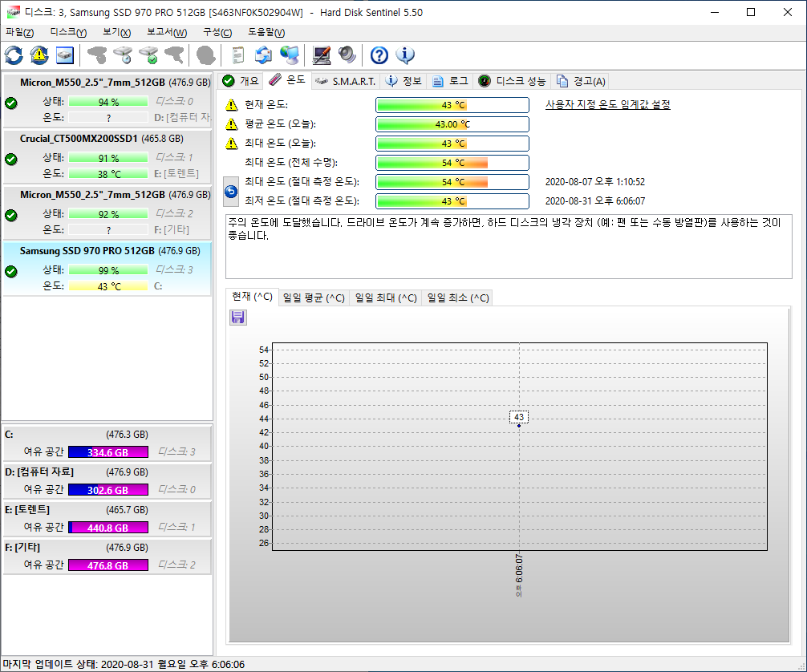Viewport: 807px width, 672px height.
Task: Open the 경고(A) tab
Action: click(581, 81)
